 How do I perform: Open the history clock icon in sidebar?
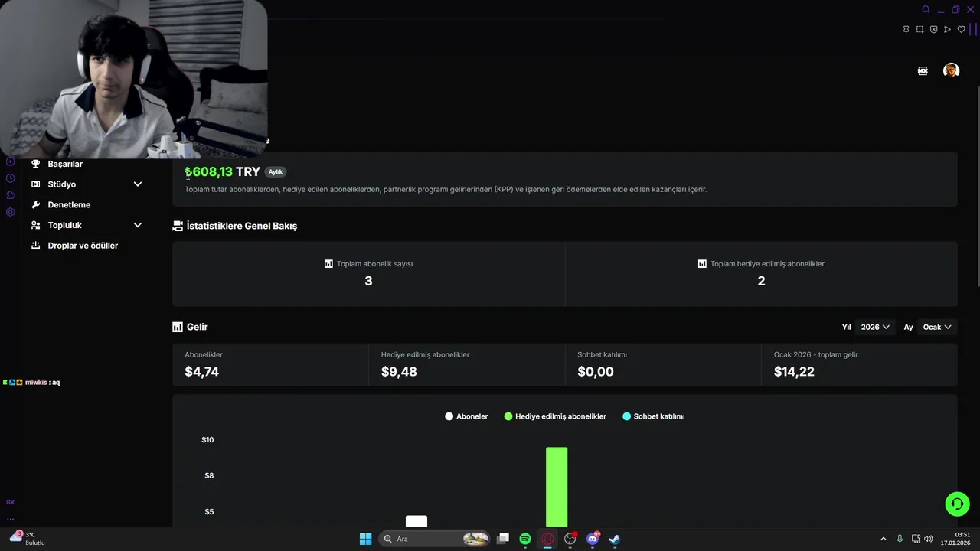pos(10,178)
